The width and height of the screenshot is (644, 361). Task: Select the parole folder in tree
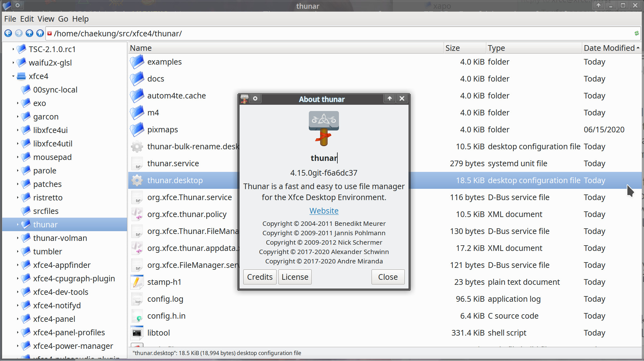(45, 171)
